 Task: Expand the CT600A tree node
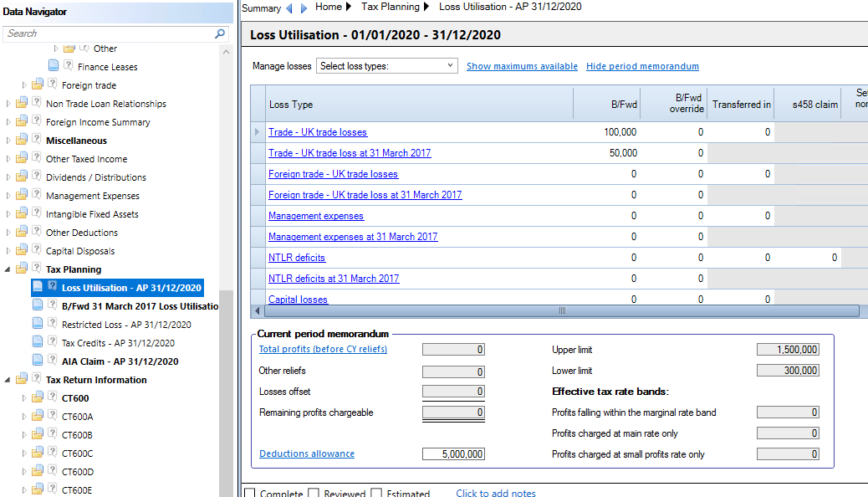tap(23, 417)
